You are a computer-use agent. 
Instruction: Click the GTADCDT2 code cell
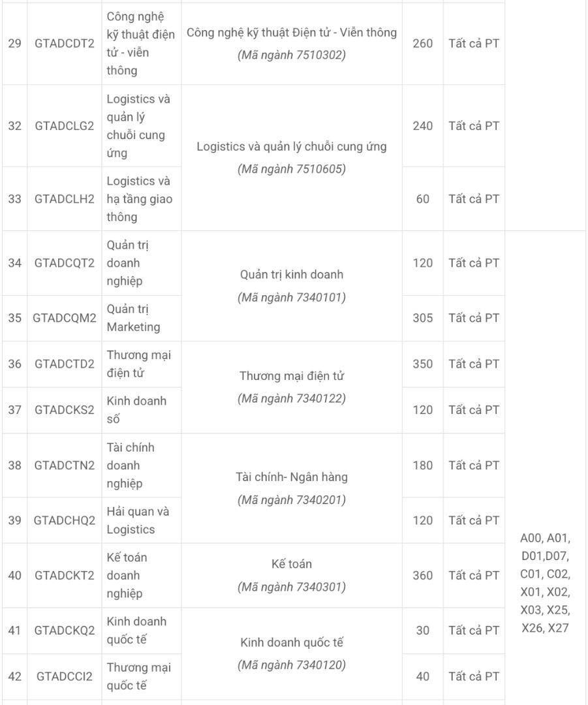point(64,44)
